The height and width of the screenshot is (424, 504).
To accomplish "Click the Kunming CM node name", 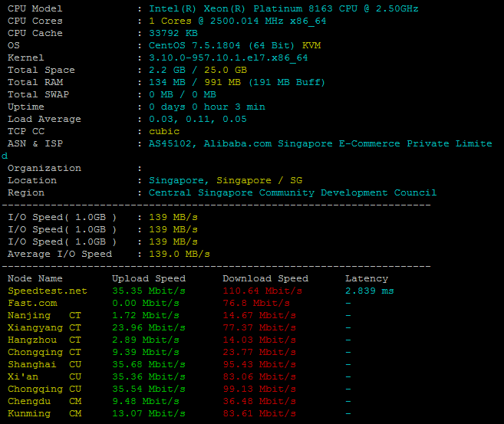I will (44, 413).
